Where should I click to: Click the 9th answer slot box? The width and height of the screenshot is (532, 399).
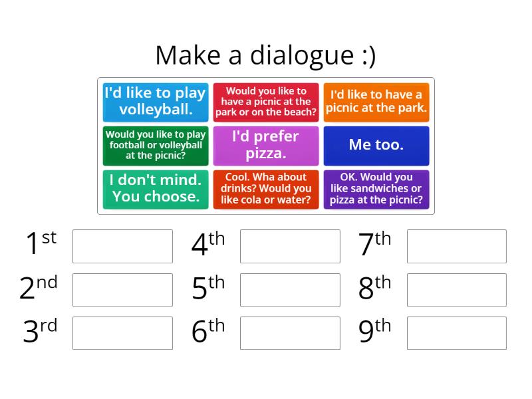pyautogui.click(x=457, y=333)
